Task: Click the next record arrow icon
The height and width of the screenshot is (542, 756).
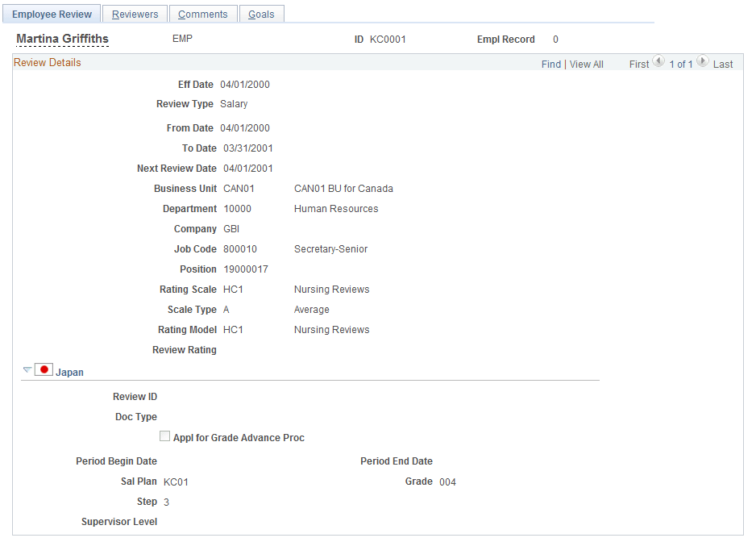Action: (702, 60)
